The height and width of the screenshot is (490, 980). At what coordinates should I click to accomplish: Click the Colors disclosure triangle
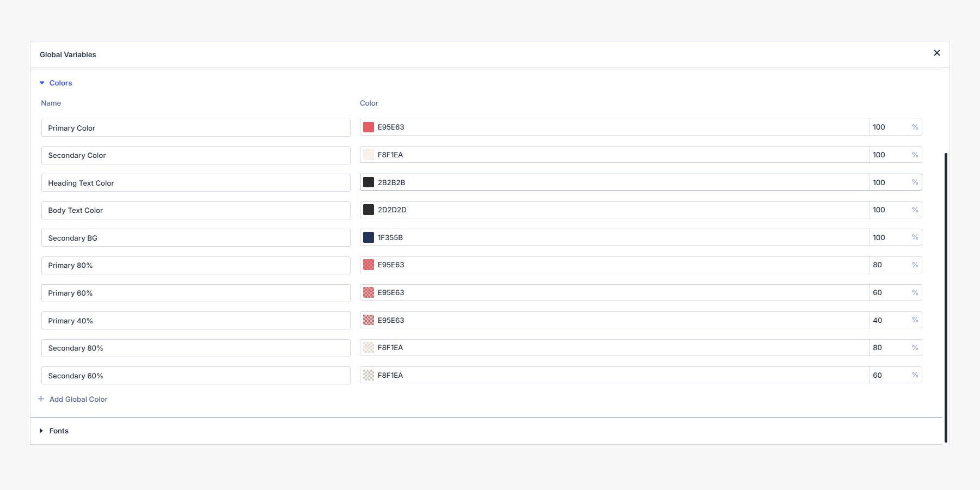(x=42, y=82)
